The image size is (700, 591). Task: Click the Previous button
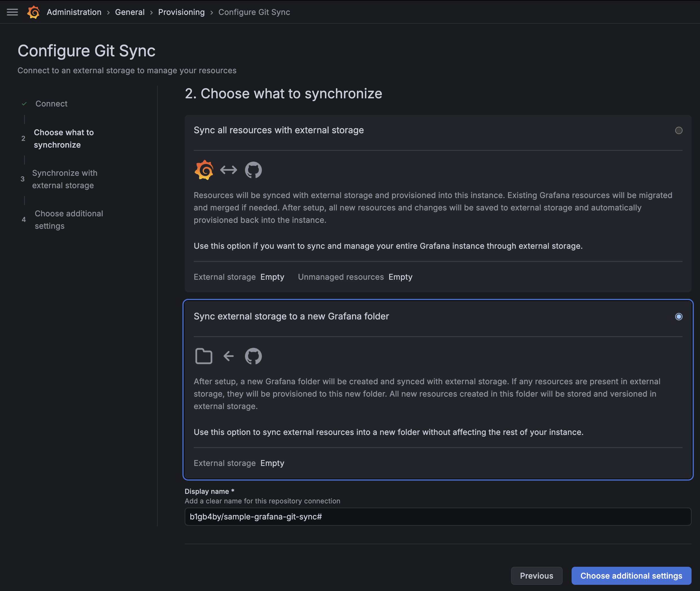click(536, 576)
